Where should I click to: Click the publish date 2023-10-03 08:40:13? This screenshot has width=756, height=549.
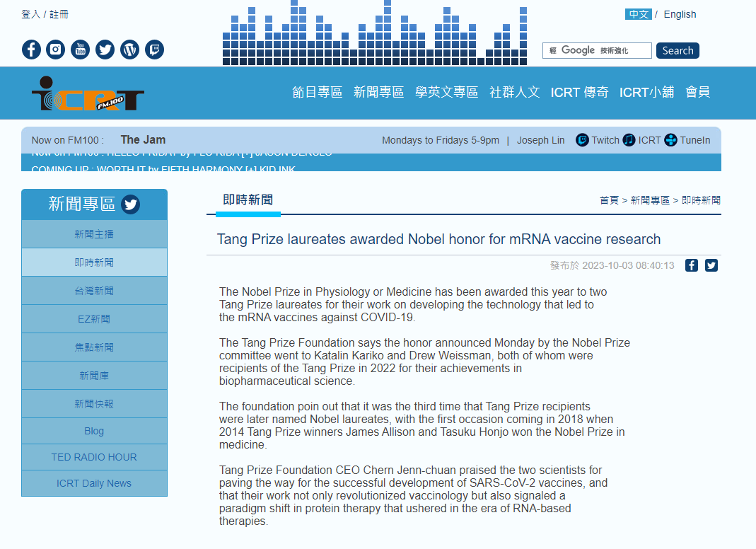[628, 265]
